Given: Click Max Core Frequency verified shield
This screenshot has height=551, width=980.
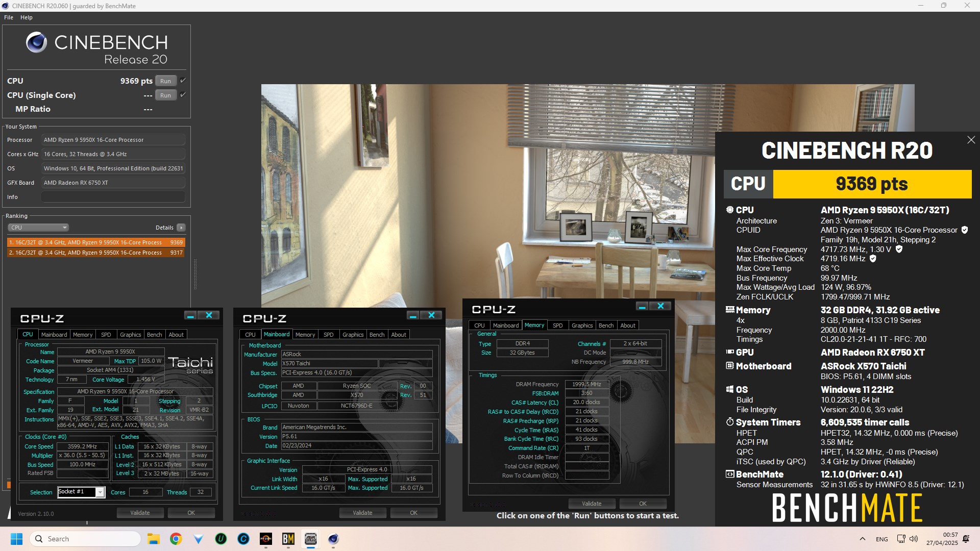Looking at the screenshot, I should point(899,249).
